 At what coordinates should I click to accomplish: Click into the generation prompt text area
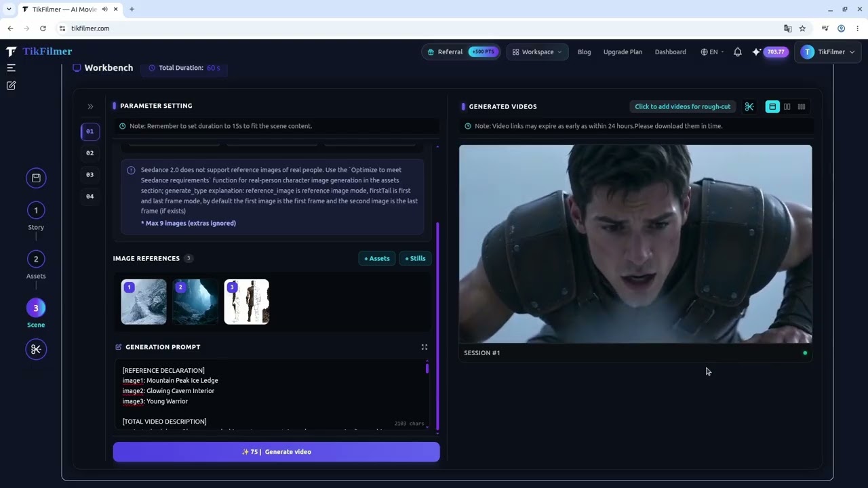[271, 395]
